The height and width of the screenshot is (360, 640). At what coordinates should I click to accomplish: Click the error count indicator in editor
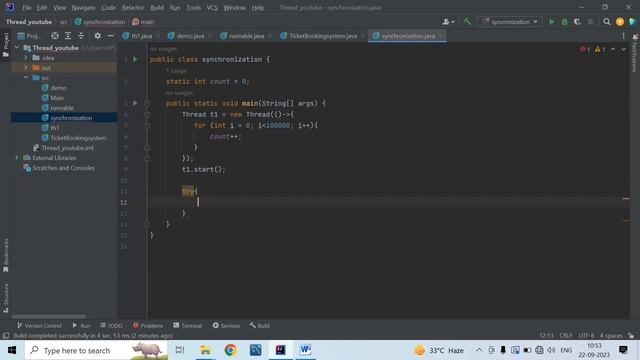click(x=585, y=49)
